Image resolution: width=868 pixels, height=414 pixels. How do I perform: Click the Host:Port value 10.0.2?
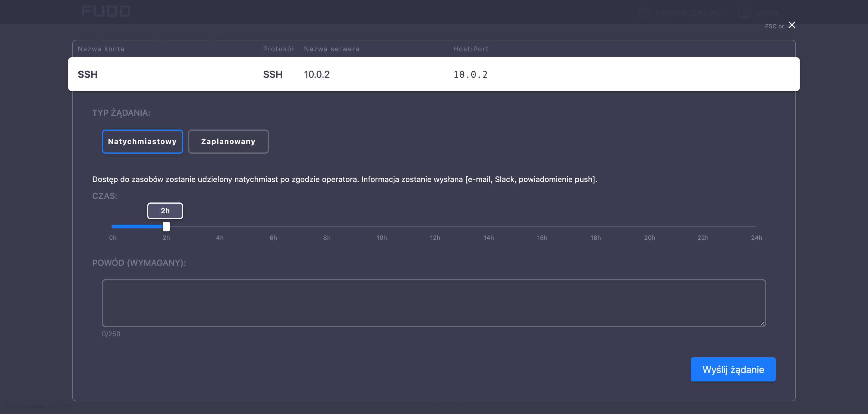470,74
